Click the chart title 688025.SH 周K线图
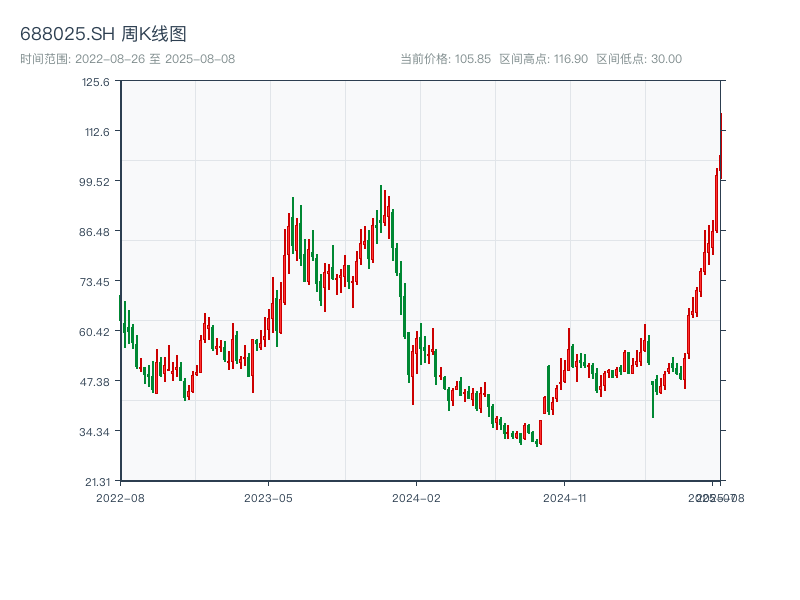800x600 pixels. (x=103, y=34)
